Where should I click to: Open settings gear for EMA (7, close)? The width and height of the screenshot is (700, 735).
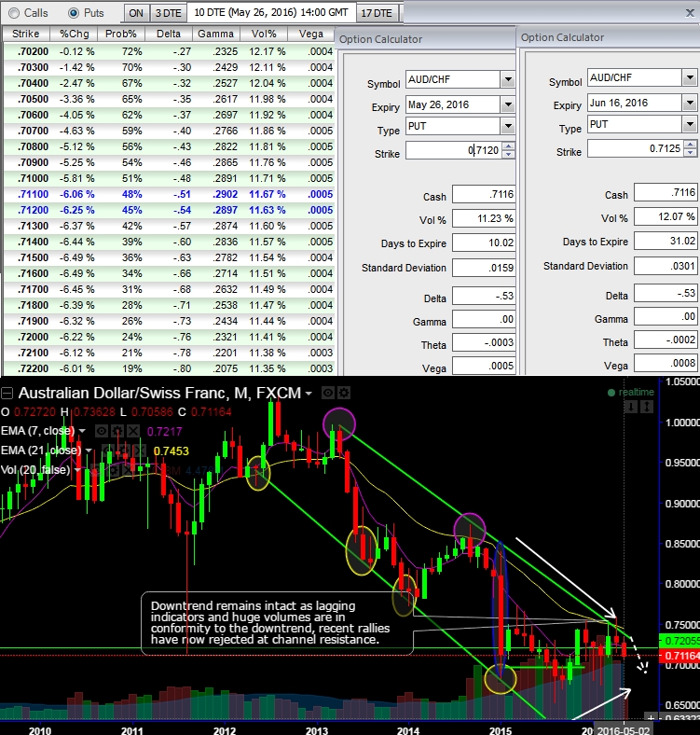click(117, 431)
